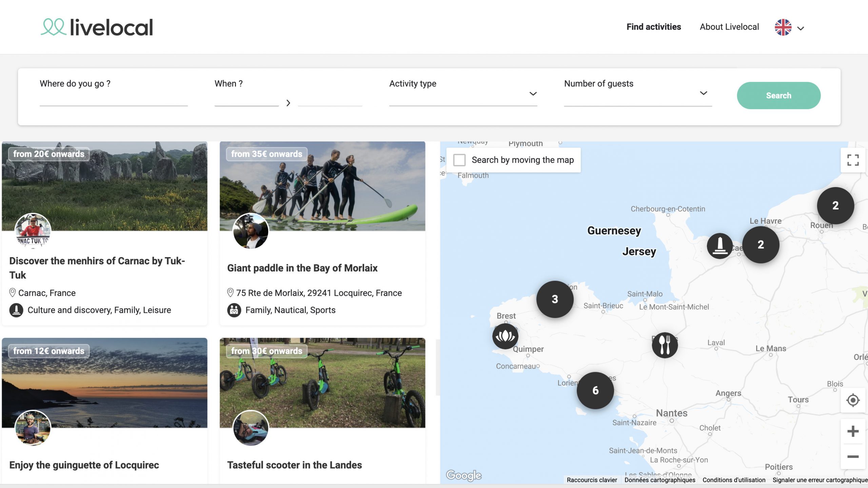Click the map zoom out minus button
This screenshot has height=488, width=868.
click(x=852, y=456)
